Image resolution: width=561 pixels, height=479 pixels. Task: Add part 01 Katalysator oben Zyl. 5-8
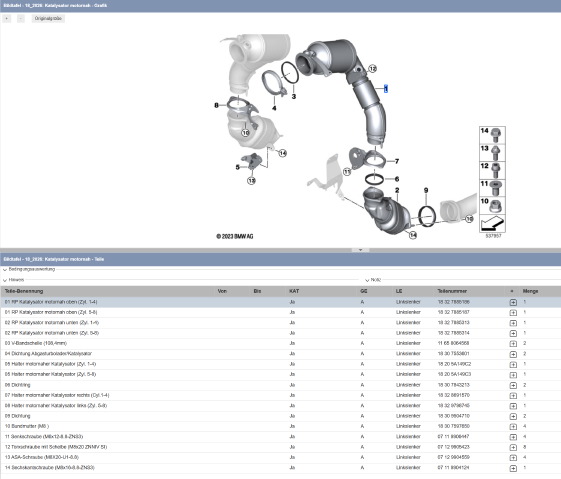point(513,313)
